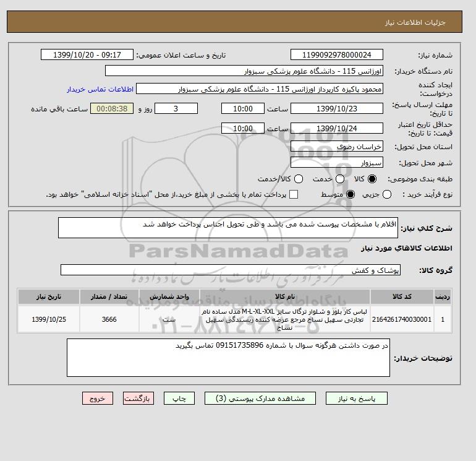Click the price validity date 1399/10/24
Image resolution: width=476 pixels, height=461 pixels.
[x=337, y=128]
